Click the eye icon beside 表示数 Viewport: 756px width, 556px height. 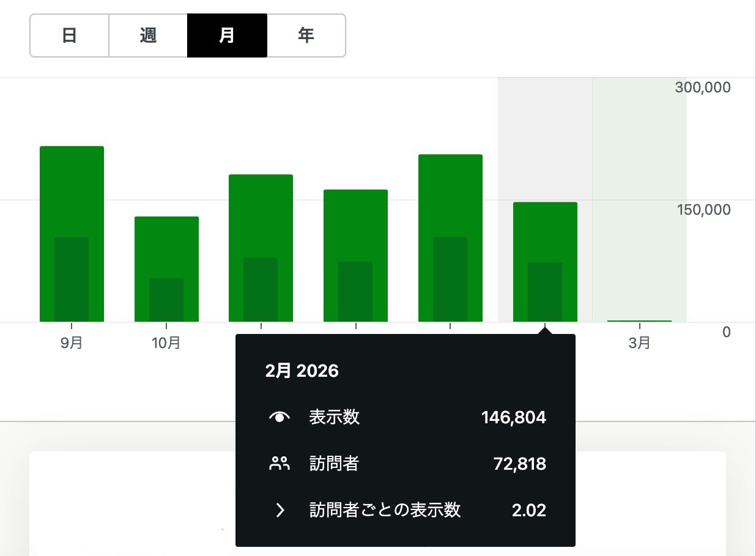(x=280, y=417)
